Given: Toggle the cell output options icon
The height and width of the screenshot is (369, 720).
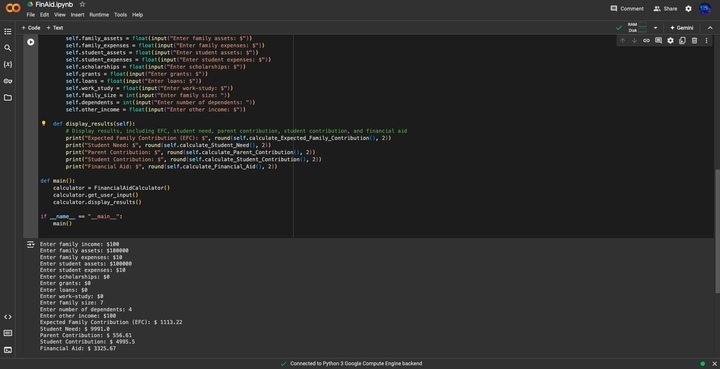Looking at the screenshot, I should coord(31,245).
